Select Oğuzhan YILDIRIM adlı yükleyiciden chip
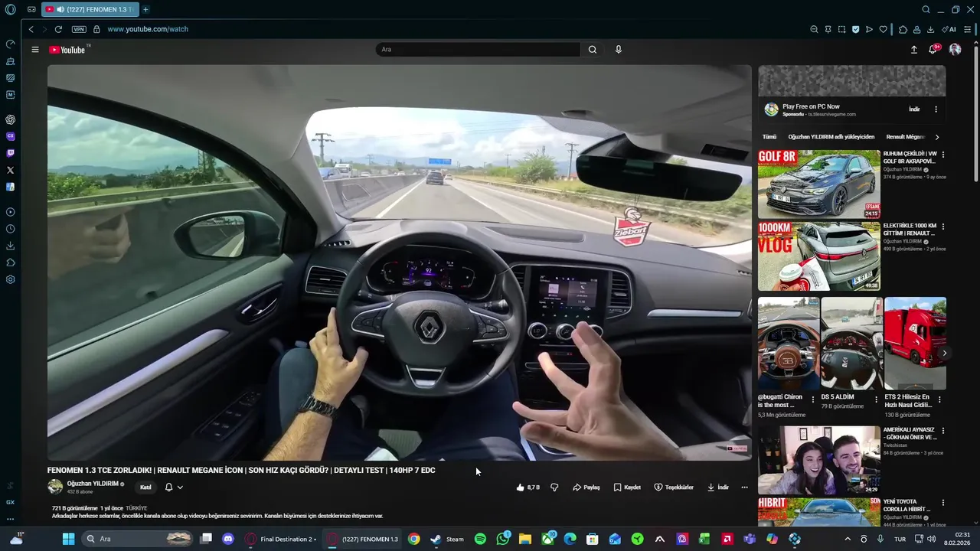This screenshot has width=980, height=551. (x=831, y=137)
